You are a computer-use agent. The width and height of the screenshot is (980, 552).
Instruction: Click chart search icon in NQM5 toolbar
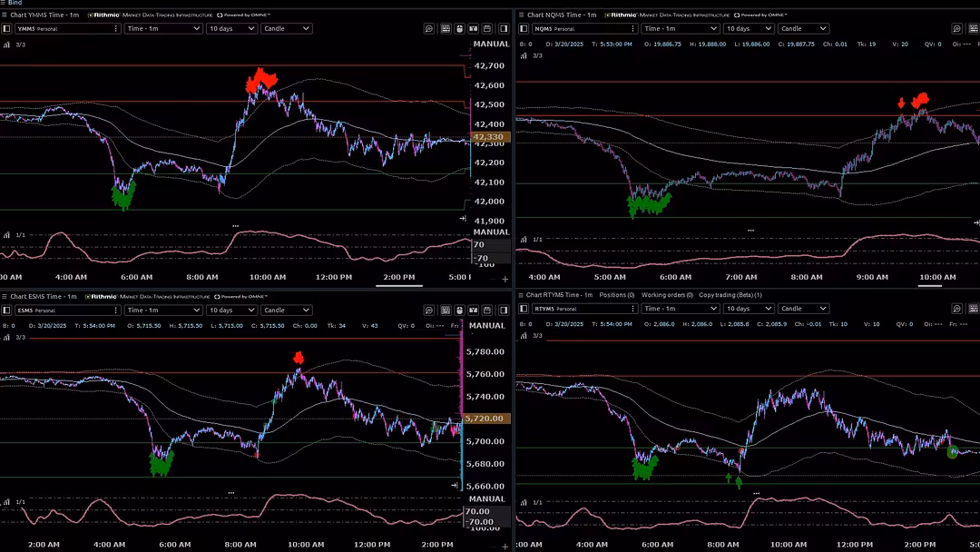pyautogui.click(x=957, y=29)
